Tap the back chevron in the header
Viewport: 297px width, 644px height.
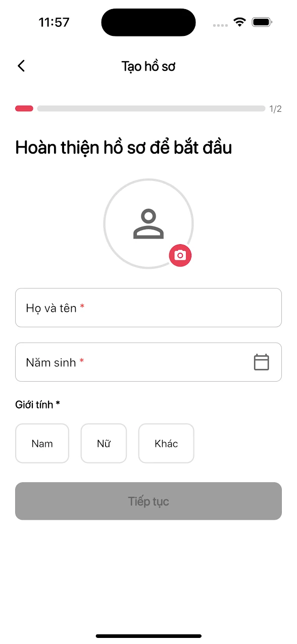[x=21, y=66]
